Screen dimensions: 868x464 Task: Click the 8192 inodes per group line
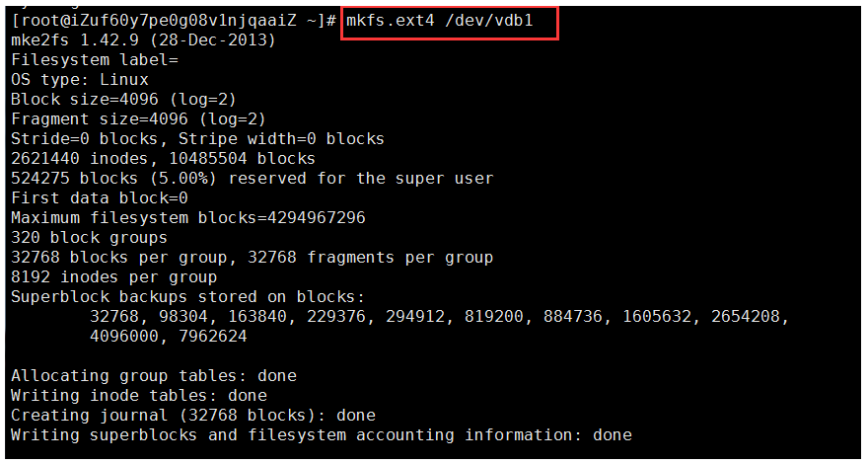tap(113, 276)
